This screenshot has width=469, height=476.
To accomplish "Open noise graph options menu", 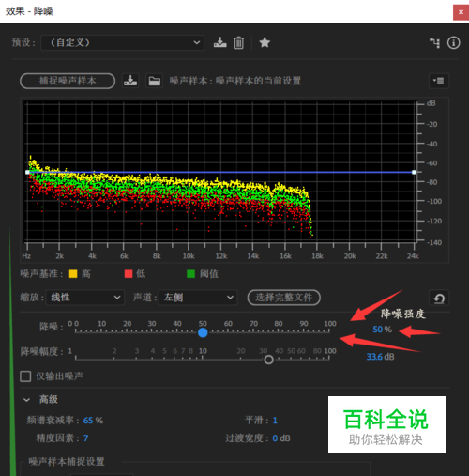I will coord(439,81).
